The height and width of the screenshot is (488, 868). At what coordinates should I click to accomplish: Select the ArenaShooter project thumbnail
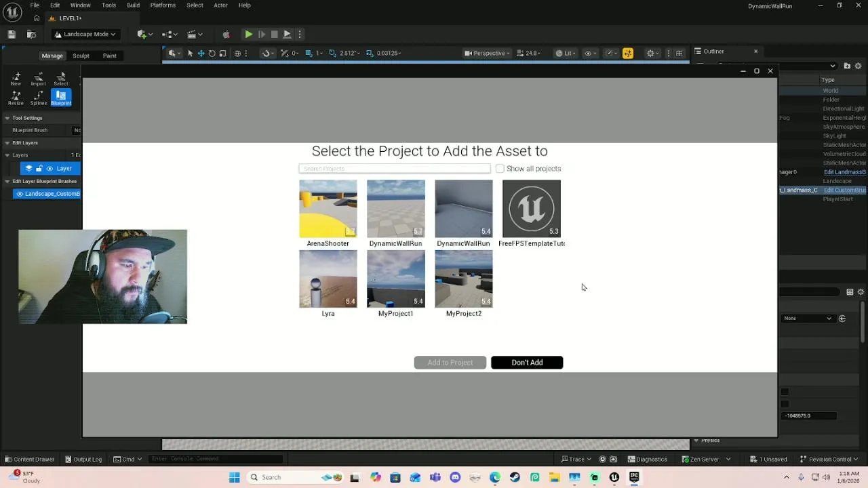coord(328,209)
